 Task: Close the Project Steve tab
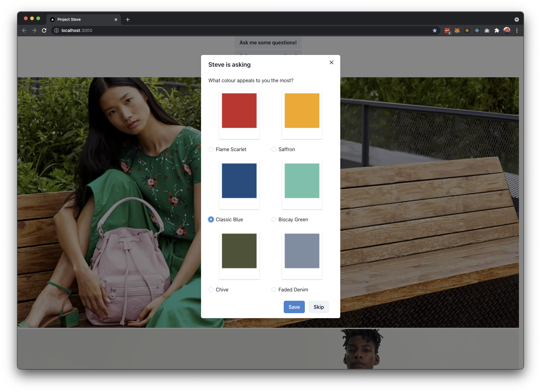(x=116, y=20)
